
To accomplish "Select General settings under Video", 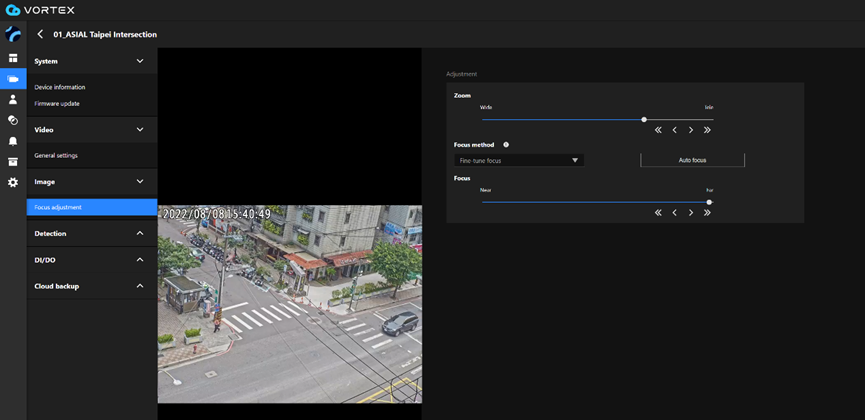I will tap(56, 155).
